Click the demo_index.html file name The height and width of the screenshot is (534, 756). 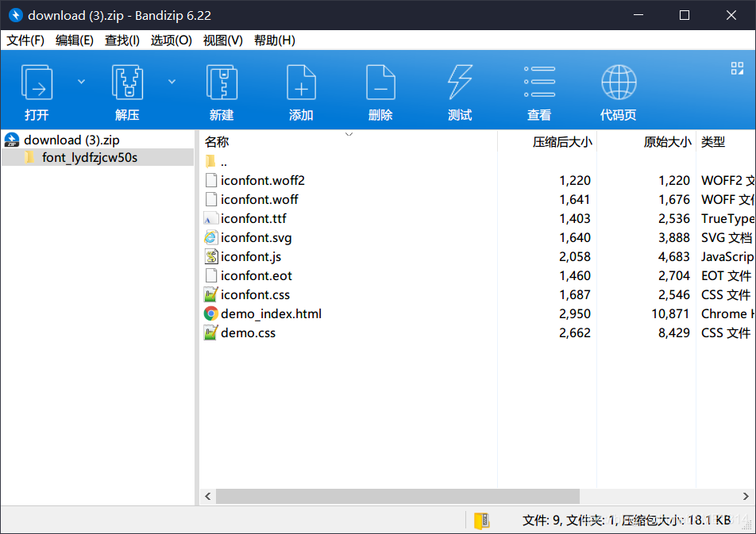coord(271,313)
